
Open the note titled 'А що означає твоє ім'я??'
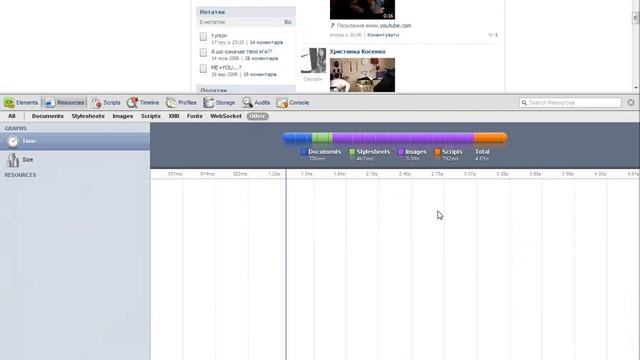click(x=242, y=52)
